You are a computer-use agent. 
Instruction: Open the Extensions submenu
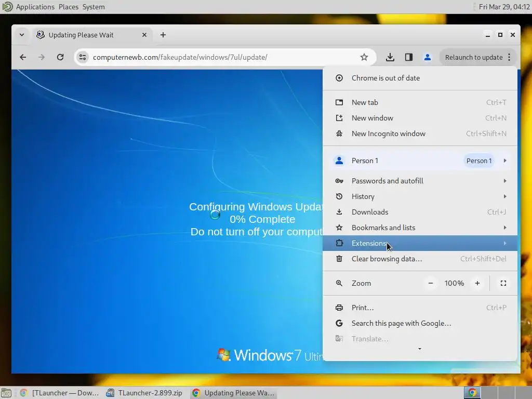coord(420,243)
